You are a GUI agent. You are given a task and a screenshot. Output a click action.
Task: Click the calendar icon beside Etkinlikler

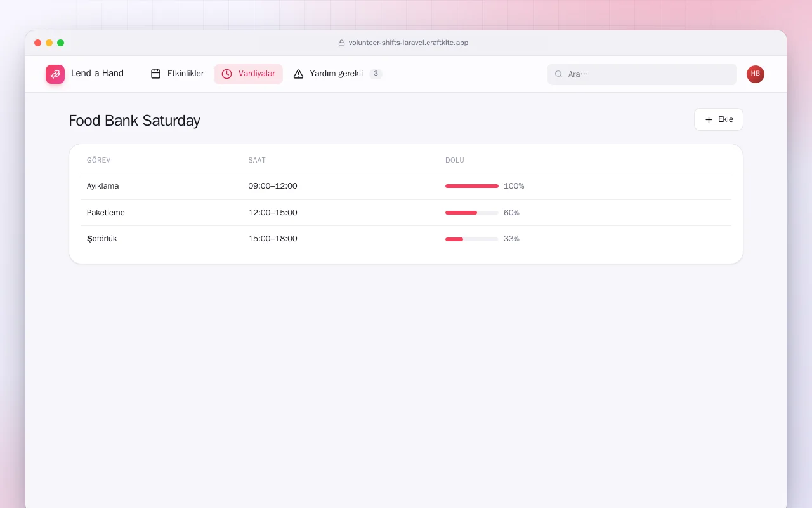155,74
